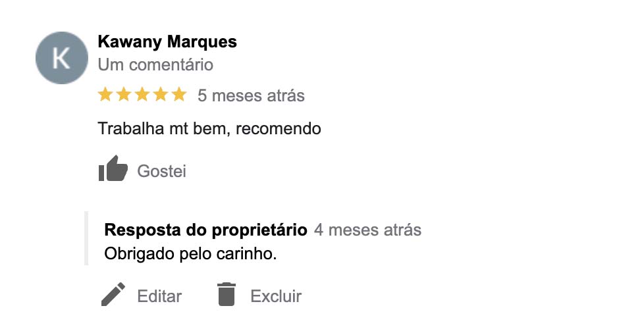Click the pencil edit icon

113,294
